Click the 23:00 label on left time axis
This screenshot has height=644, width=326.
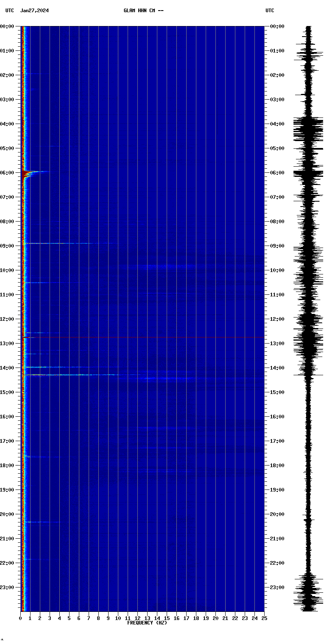click(7, 587)
